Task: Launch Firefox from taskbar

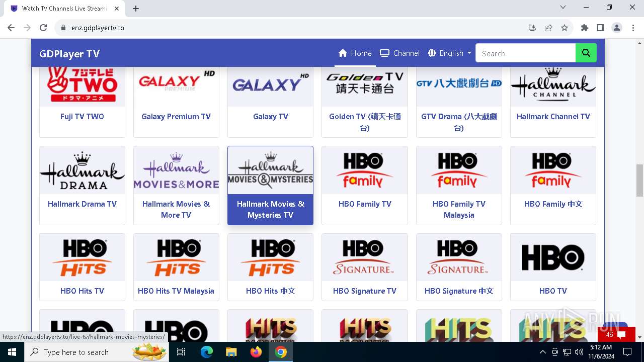Action: (x=256, y=352)
